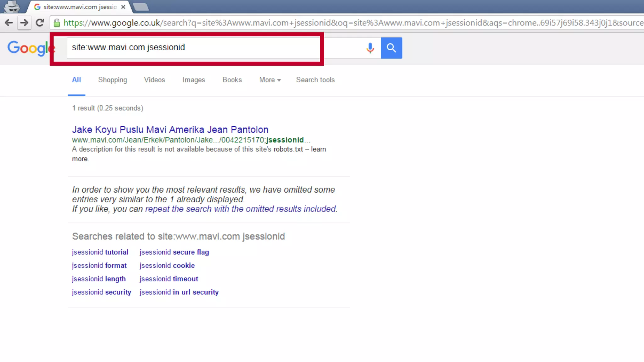Open Search tools options
This screenshot has width=644, height=362.
[315, 80]
